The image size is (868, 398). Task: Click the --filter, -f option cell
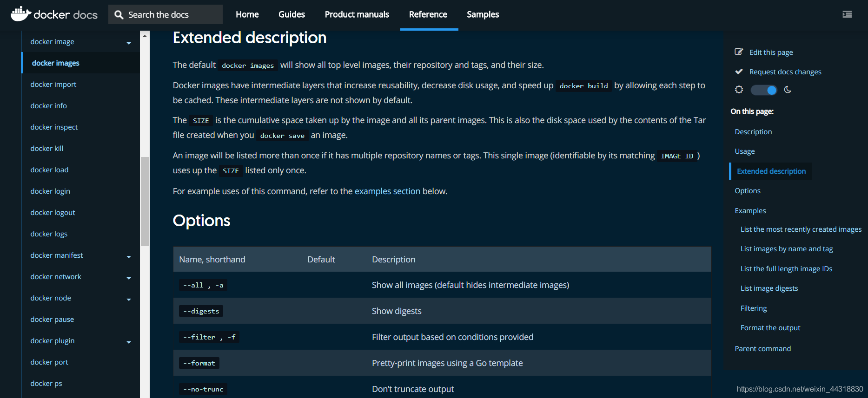click(209, 337)
